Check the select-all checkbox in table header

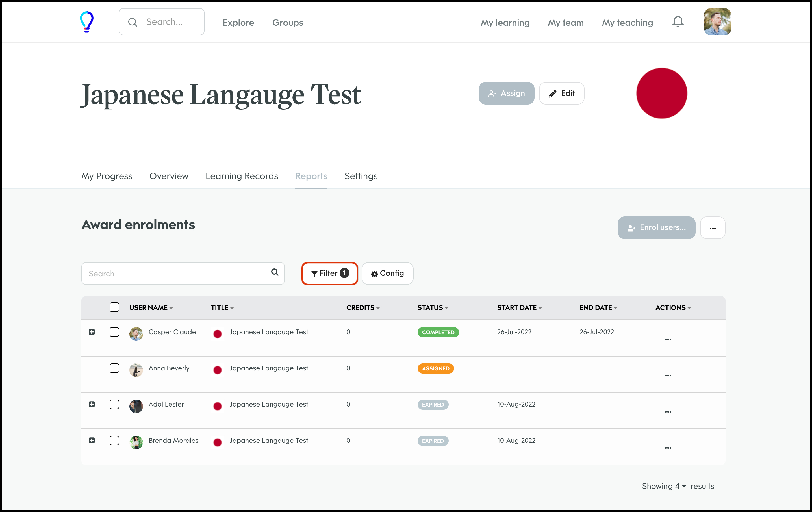point(114,307)
